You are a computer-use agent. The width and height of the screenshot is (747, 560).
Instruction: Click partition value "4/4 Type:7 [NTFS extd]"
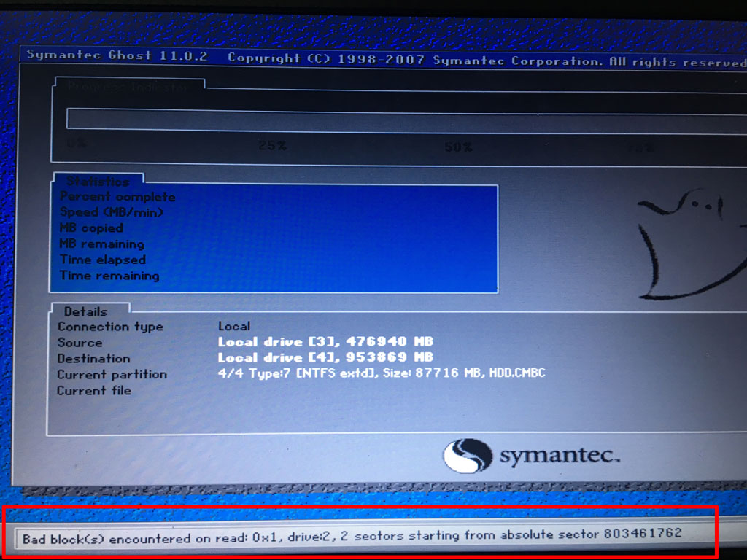tap(295, 373)
